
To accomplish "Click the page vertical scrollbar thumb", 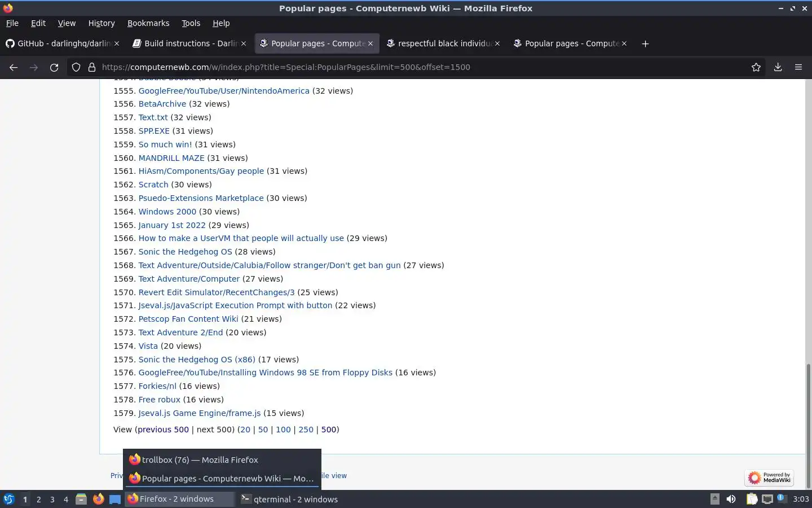I will coord(808,425).
